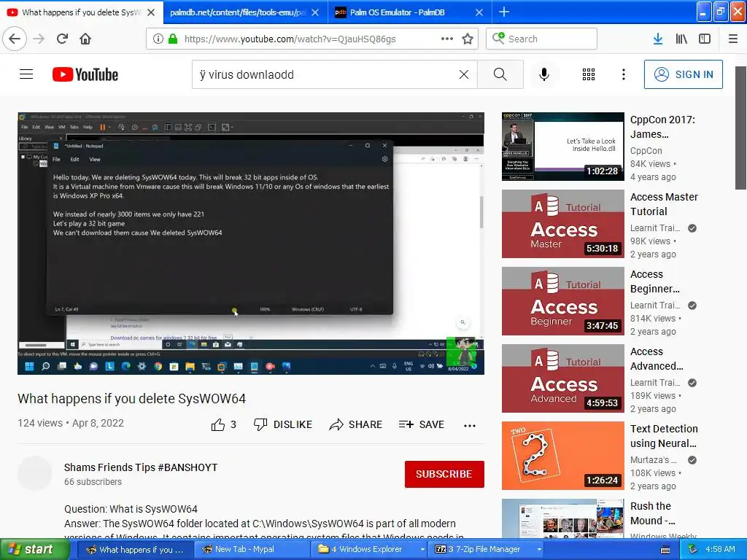Click SHARE under the video
747x560 pixels.
tap(355, 424)
